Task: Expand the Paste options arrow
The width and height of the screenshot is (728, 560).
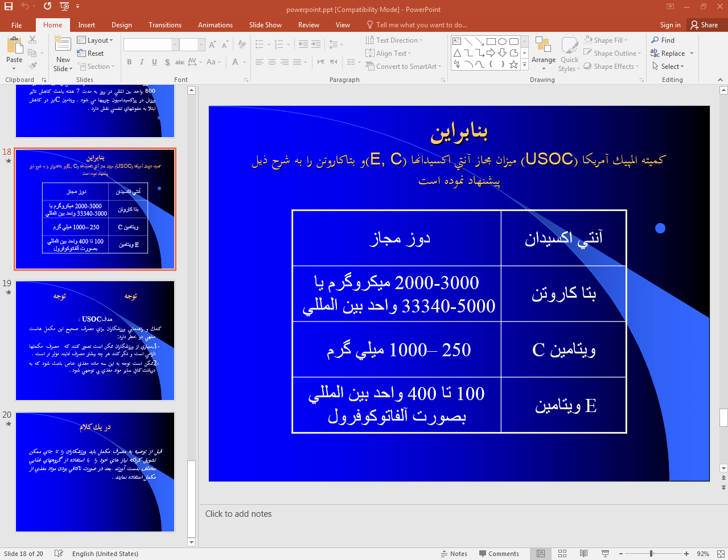Action: click(14, 68)
